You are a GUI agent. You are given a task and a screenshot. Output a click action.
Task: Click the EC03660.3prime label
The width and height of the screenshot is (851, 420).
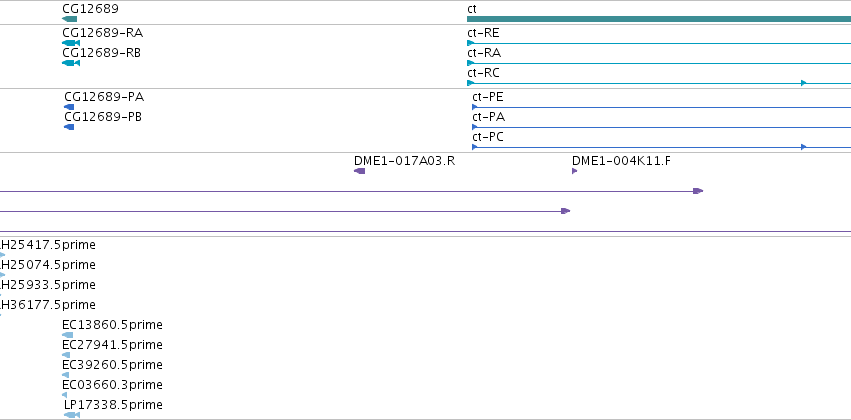pos(112,385)
